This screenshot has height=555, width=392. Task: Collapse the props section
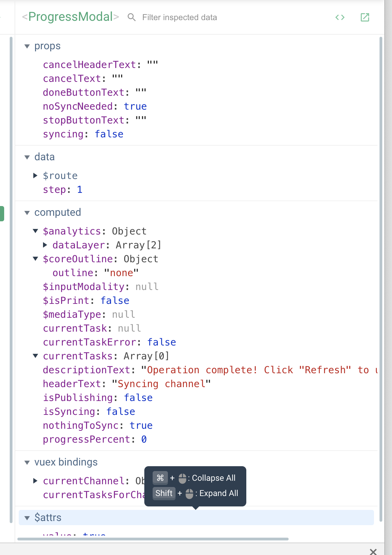coord(27,46)
